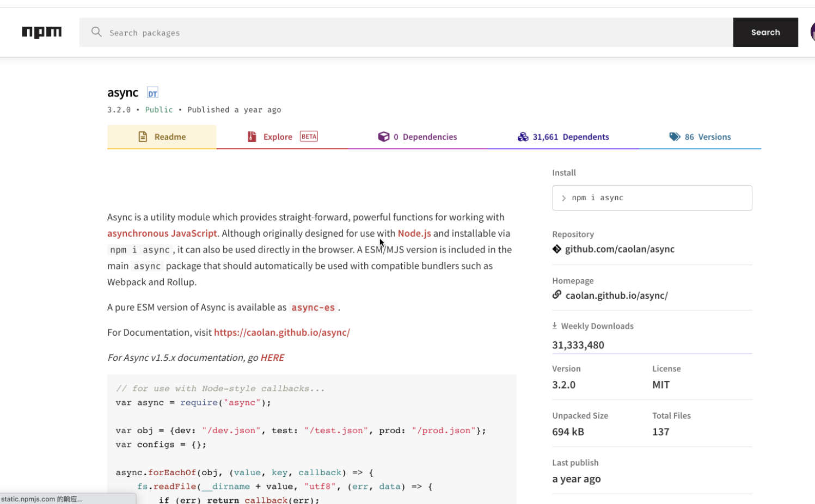The width and height of the screenshot is (815, 504).
Task: Open the github.com/caolan/async repository link
Action: 620,249
